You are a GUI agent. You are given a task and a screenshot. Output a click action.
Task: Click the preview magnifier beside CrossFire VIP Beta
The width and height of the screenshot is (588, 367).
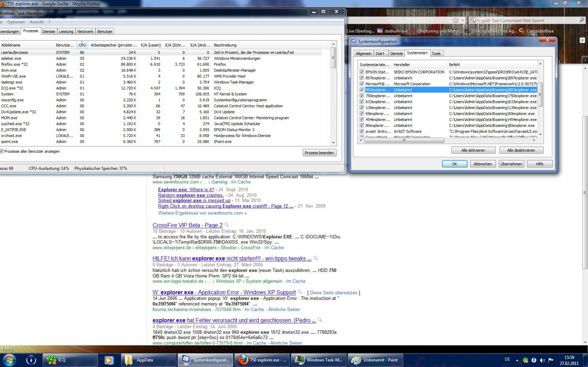227,225
